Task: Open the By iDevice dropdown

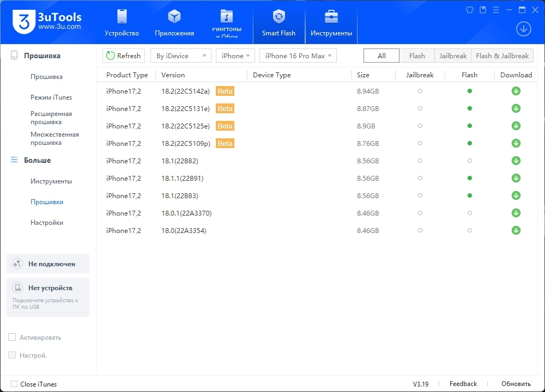Action: 181,56
